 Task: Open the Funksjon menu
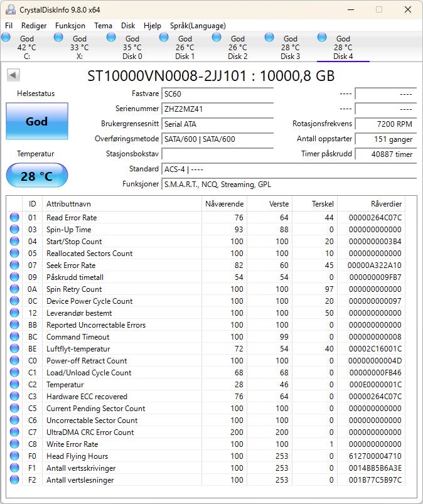point(70,26)
